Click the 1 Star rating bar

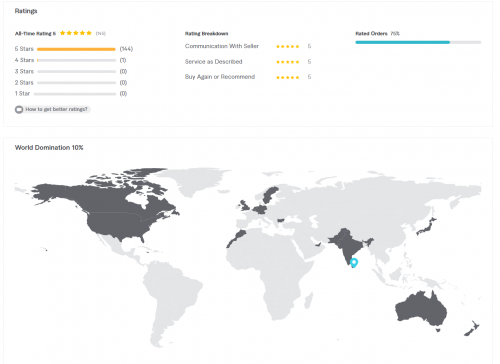click(75, 94)
